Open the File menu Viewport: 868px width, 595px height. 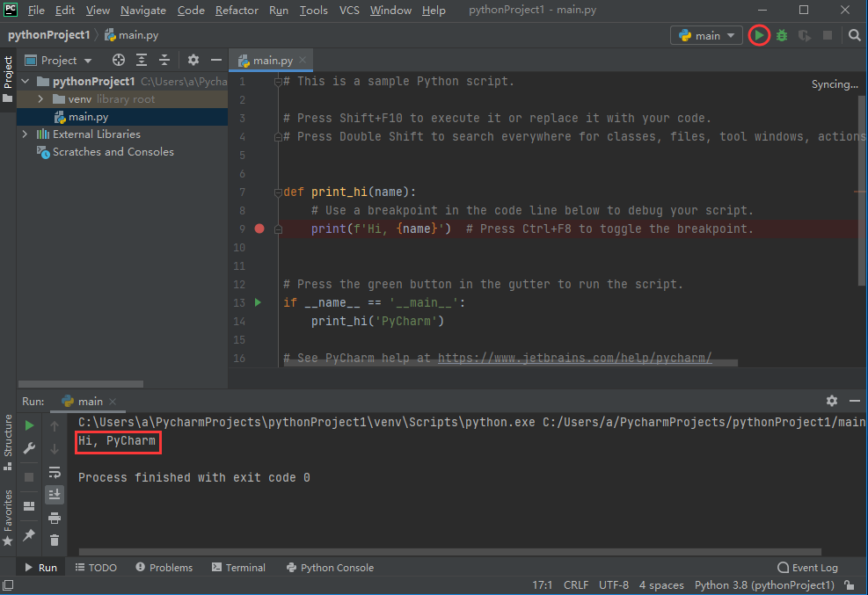coord(36,10)
